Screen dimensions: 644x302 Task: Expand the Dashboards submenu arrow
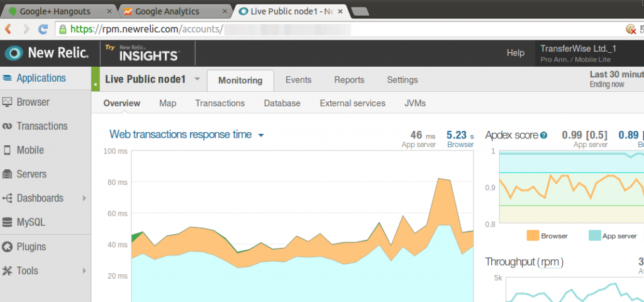click(x=84, y=198)
